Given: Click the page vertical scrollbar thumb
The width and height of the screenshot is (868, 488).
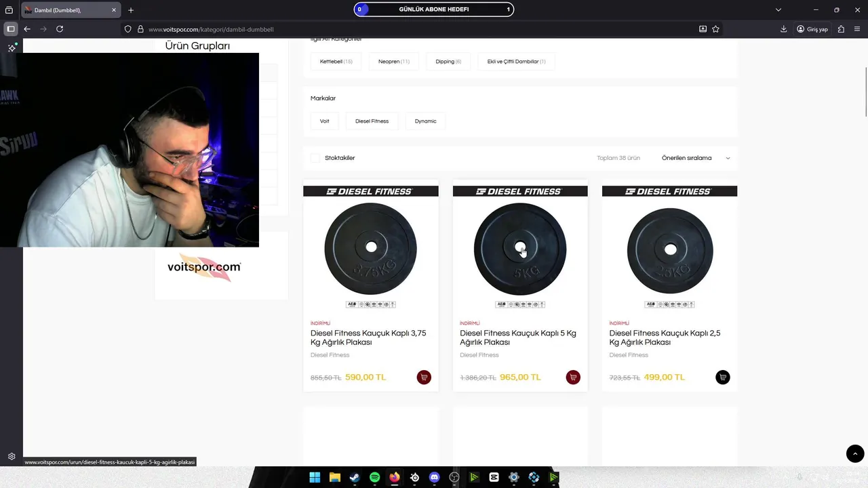Looking at the screenshot, I should tap(865, 91).
